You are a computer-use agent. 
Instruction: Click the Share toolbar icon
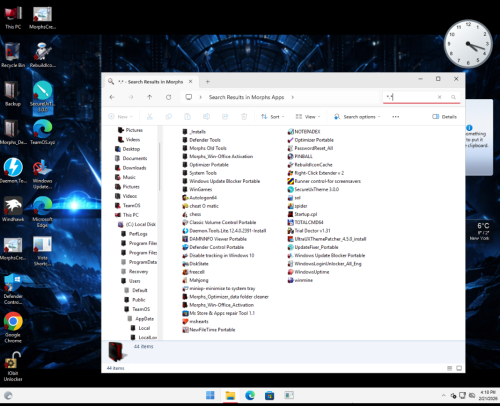[225, 117]
